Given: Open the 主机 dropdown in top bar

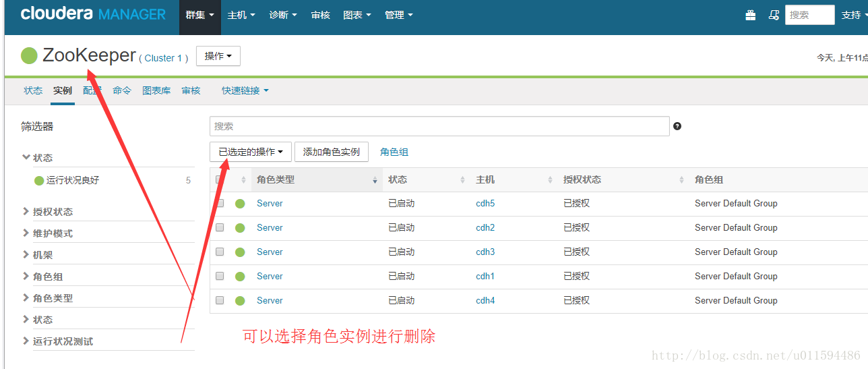Looking at the screenshot, I should coord(241,15).
